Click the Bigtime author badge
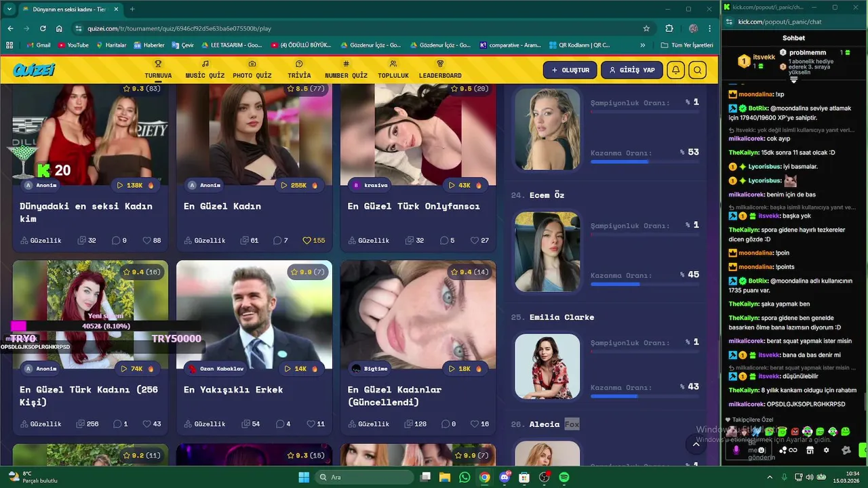 coord(370,369)
